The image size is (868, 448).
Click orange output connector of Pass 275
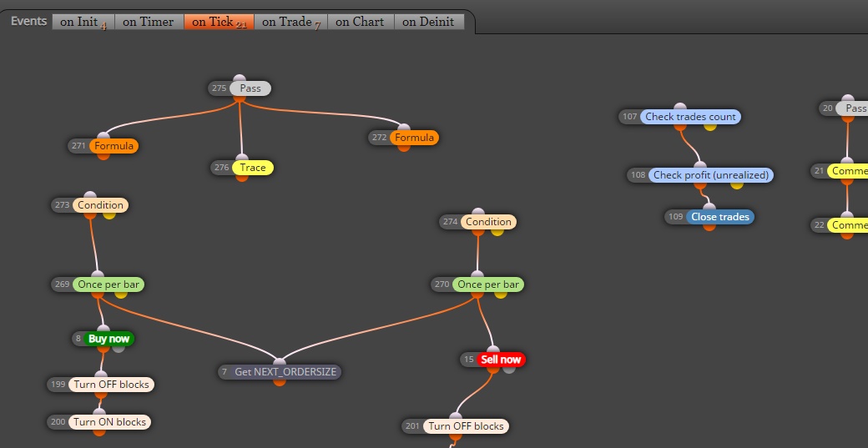click(x=240, y=98)
